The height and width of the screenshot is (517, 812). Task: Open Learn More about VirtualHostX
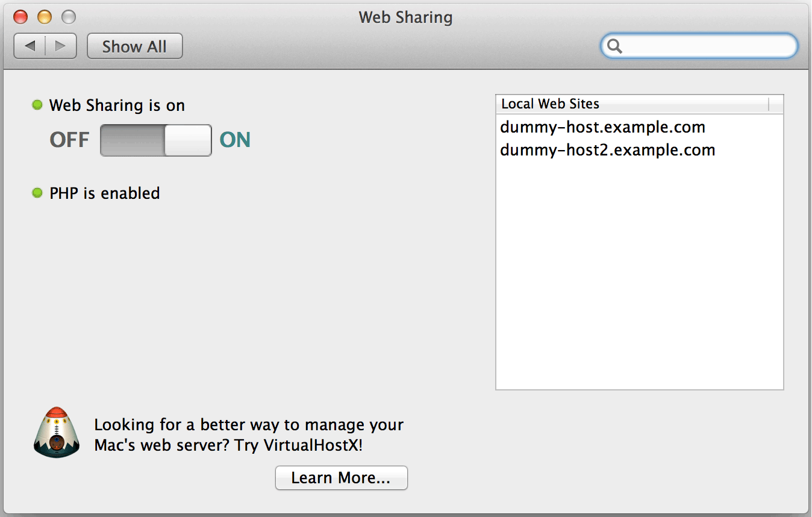(341, 477)
